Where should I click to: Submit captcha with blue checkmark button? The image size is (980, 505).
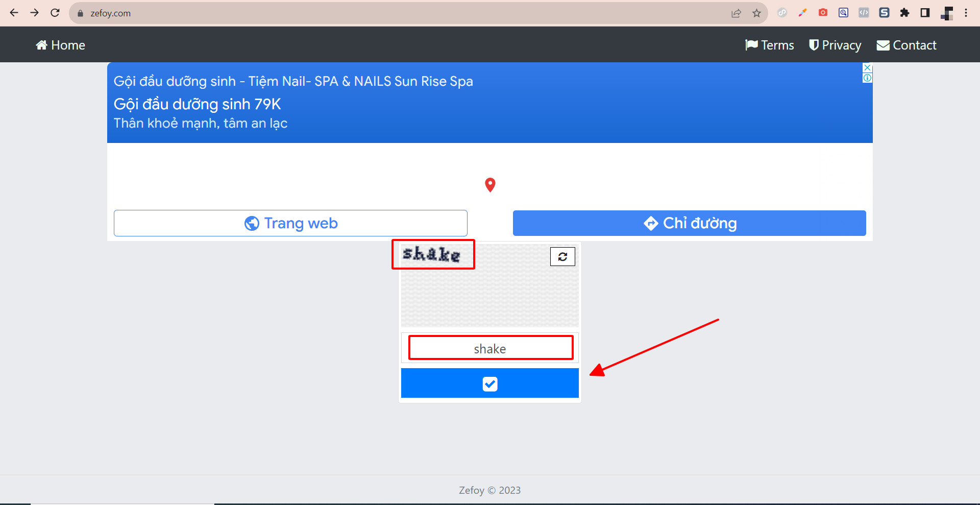(490, 383)
